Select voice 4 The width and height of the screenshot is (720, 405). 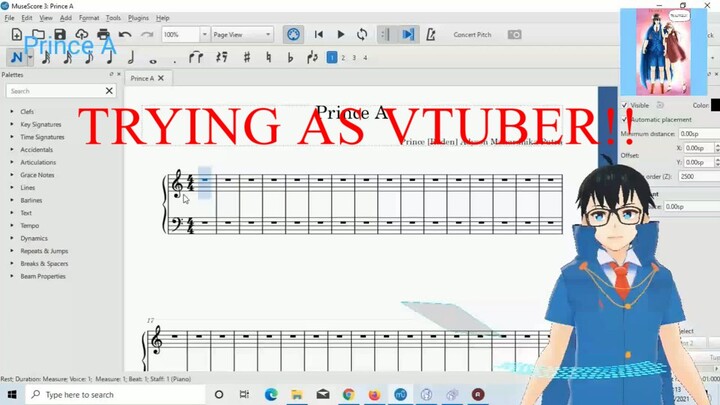tap(365, 58)
